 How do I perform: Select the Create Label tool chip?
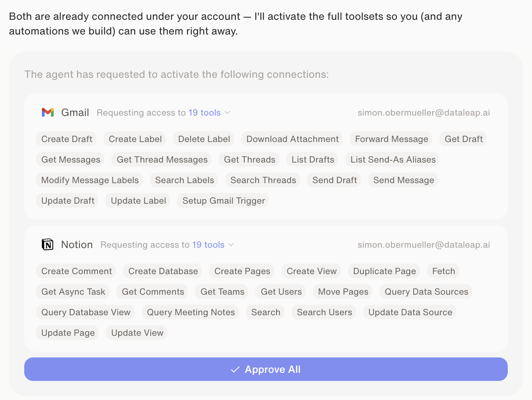[135, 139]
